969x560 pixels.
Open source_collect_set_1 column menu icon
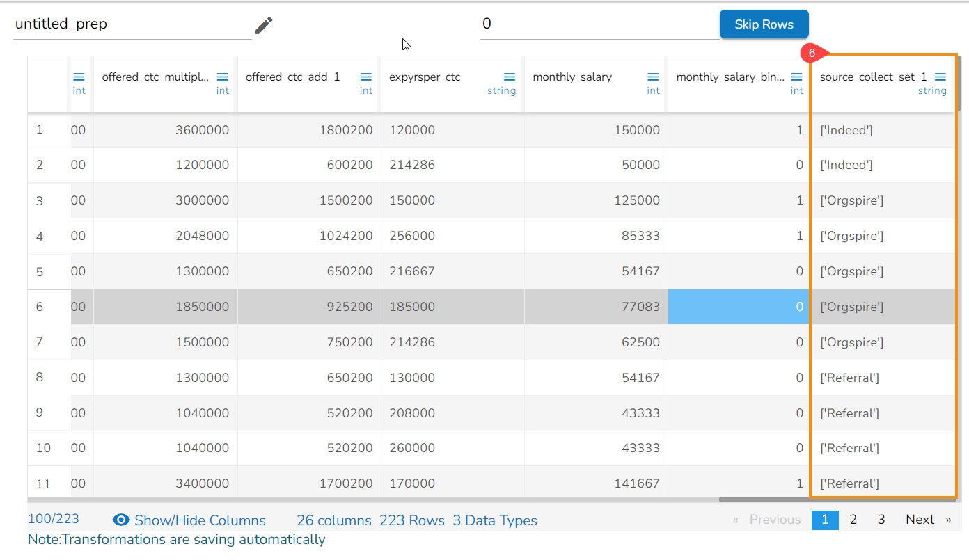[x=940, y=77]
